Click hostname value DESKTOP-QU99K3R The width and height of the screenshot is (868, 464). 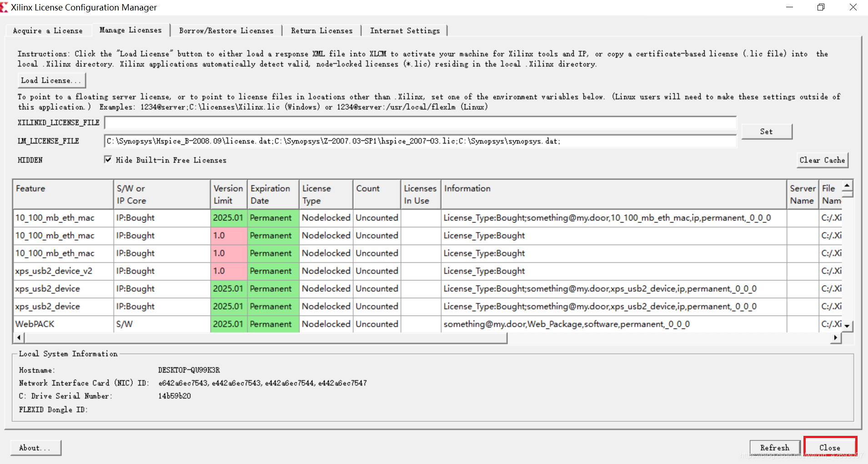pyautogui.click(x=189, y=370)
